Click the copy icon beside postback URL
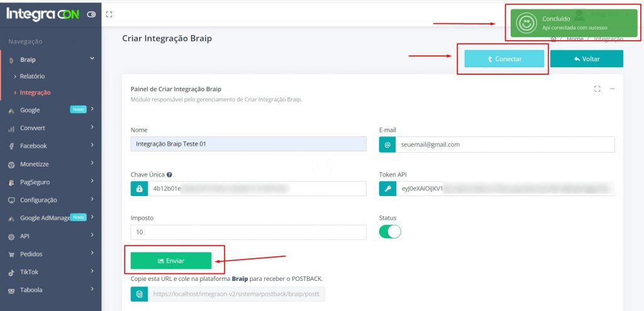The width and height of the screenshot is (644, 311). (x=139, y=294)
